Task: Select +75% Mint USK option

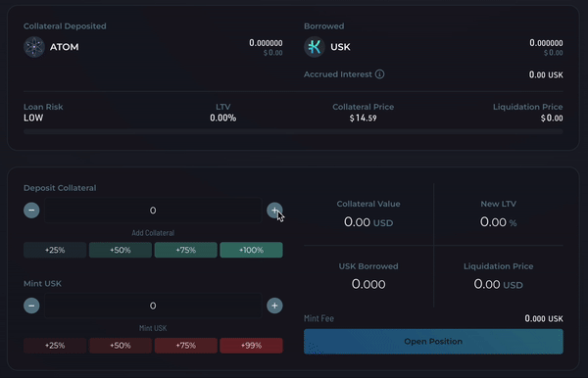Action: coord(186,346)
